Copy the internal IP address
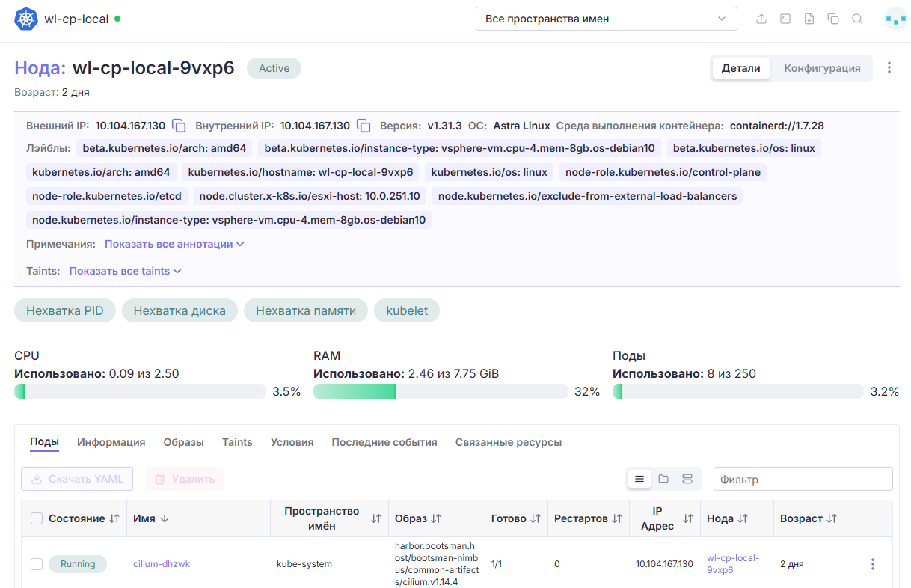911x588 pixels. click(x=364, y=126)
